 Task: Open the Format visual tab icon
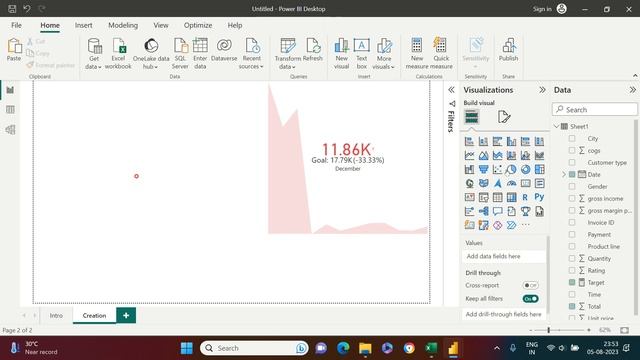click(x=504, y=117)
